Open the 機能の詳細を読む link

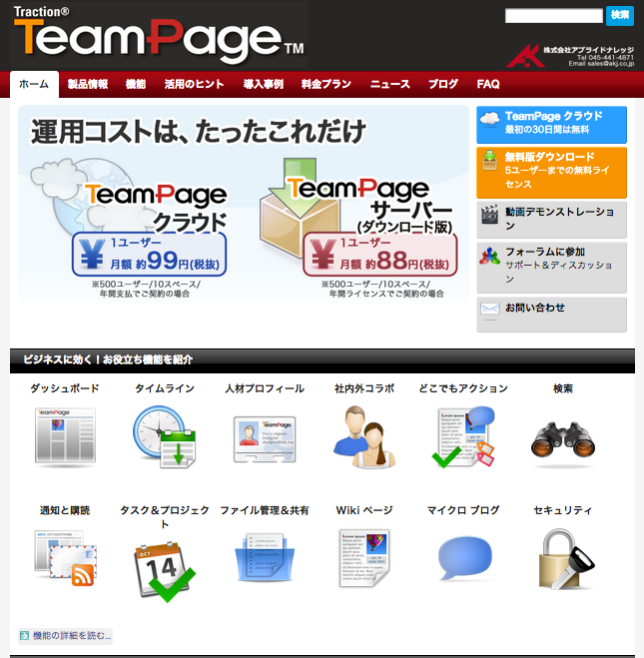[66, 635]
